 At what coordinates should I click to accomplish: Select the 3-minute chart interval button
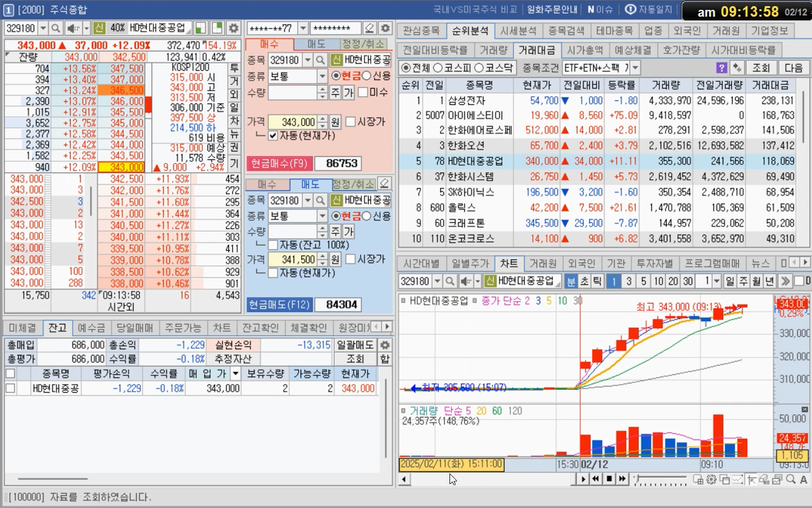click(x=629, y=281)
